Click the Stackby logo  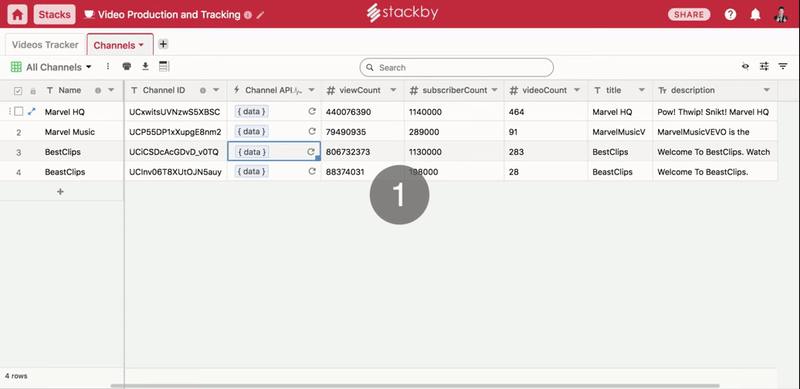(402, 14)
